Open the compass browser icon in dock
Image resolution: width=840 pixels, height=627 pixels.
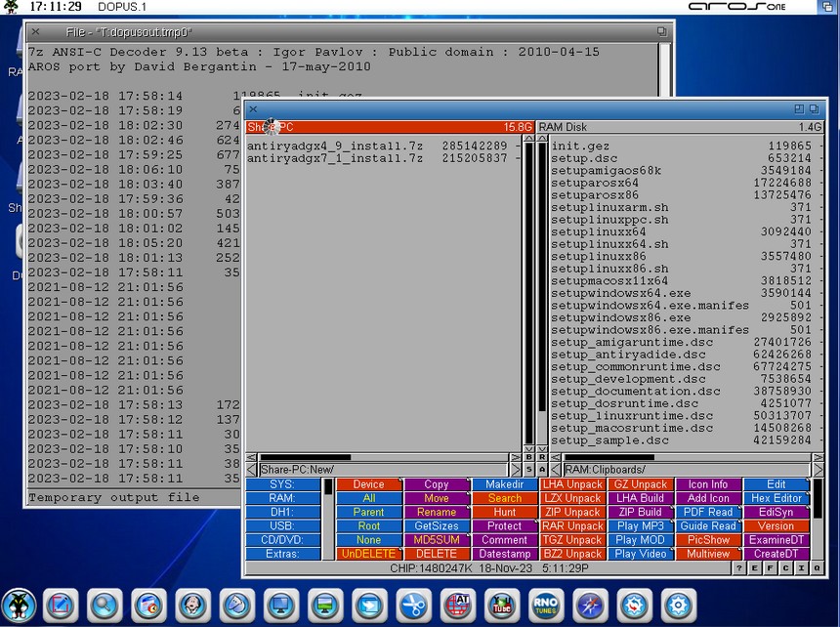tap(589, 606)
